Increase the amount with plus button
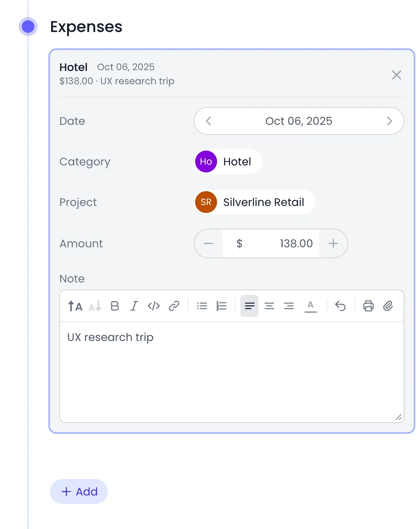 (333, 243)
